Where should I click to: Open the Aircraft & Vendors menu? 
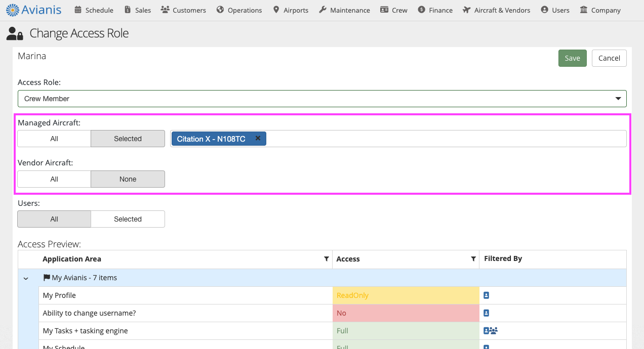(x=496, y=10)
